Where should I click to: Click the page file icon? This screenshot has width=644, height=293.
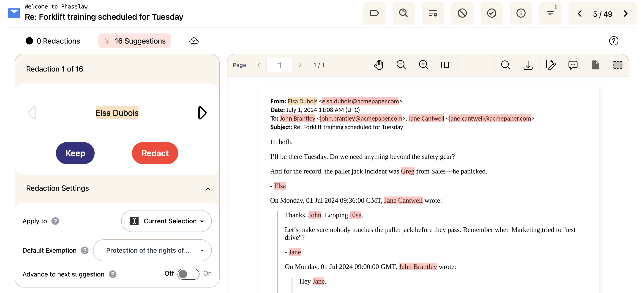(x=595, y=65)
